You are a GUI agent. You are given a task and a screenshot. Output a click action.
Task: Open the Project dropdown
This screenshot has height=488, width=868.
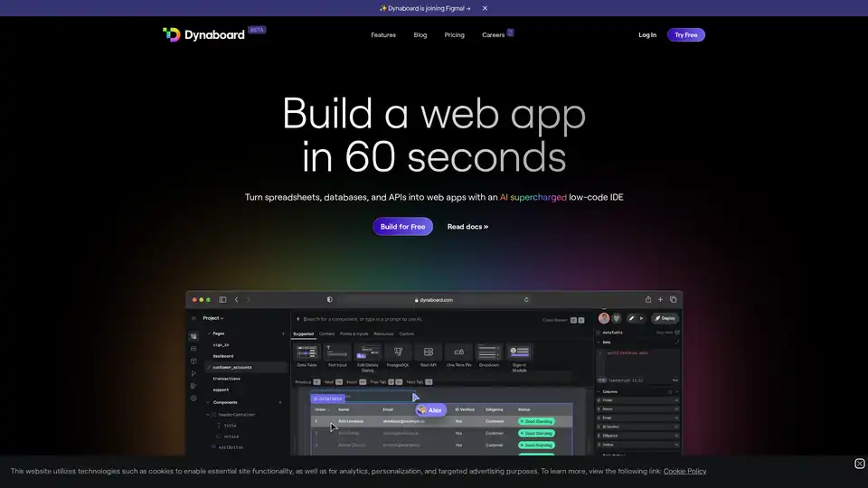coord(213,318)
